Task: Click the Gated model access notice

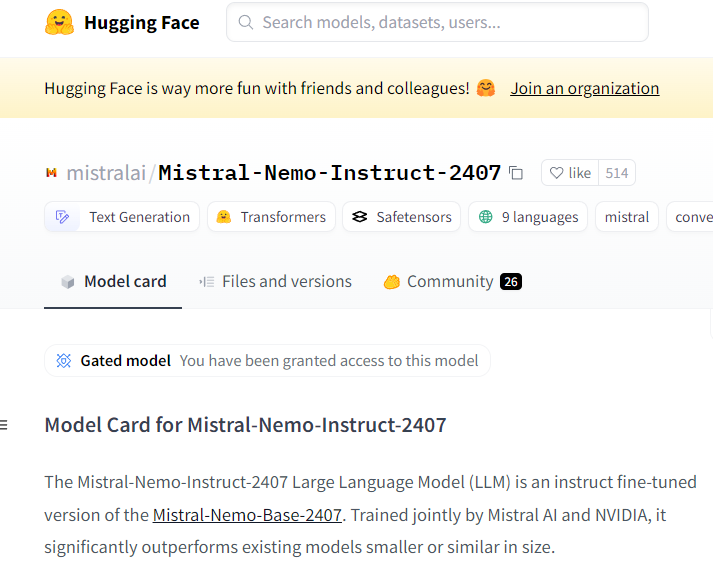Action: [x=267, y=361]
